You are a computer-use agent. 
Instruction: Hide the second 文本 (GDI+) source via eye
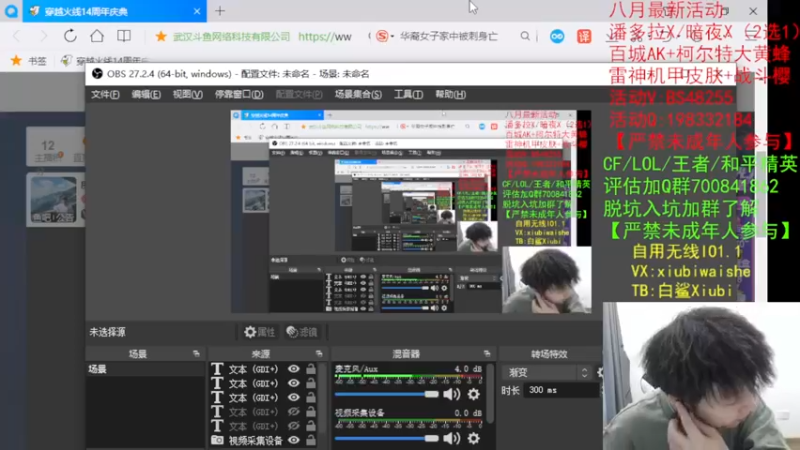(293, 383)
